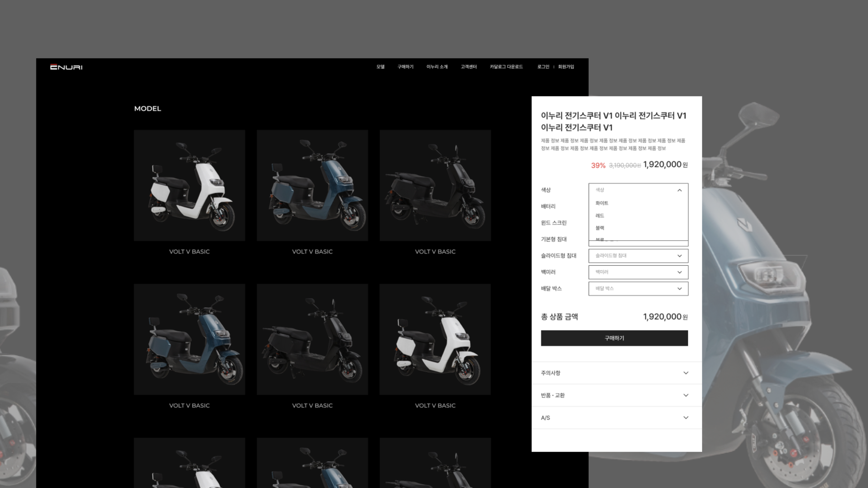
Task: Click the 배터리 option label
Action: [548, 206]
